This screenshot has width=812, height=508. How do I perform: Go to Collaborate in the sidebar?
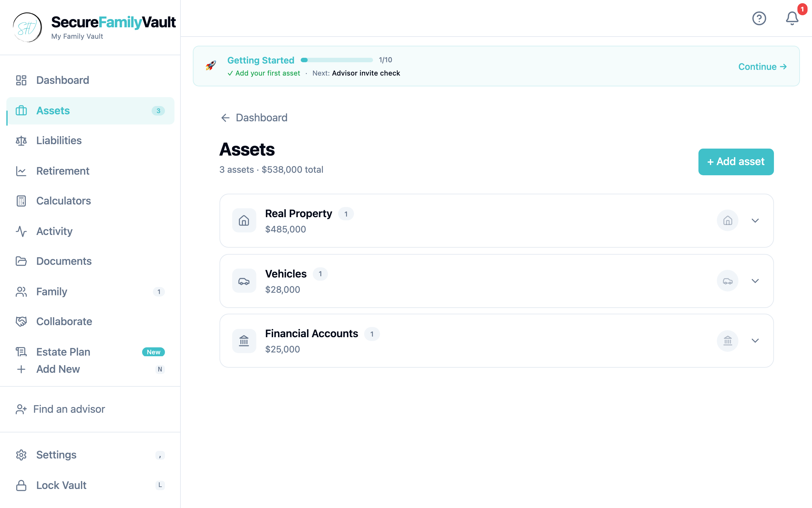[90, 322]
